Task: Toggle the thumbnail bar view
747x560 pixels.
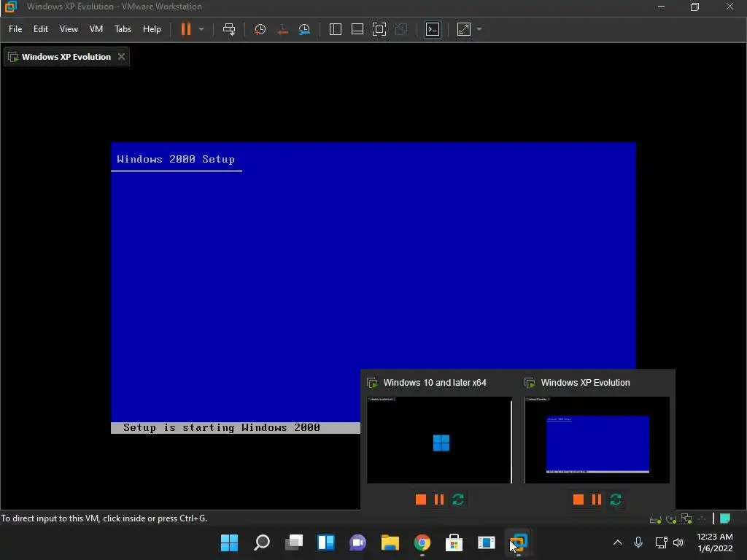Action: [357, 29]
